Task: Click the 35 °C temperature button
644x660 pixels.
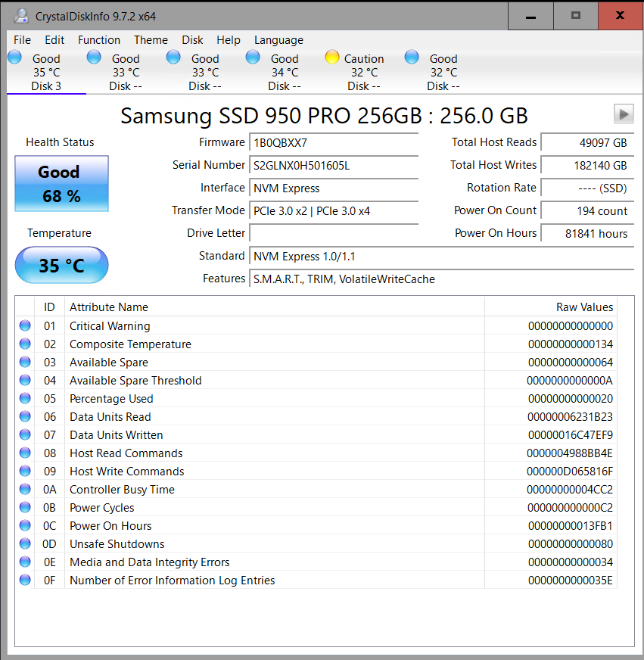Action: click(x=61, y=266)
